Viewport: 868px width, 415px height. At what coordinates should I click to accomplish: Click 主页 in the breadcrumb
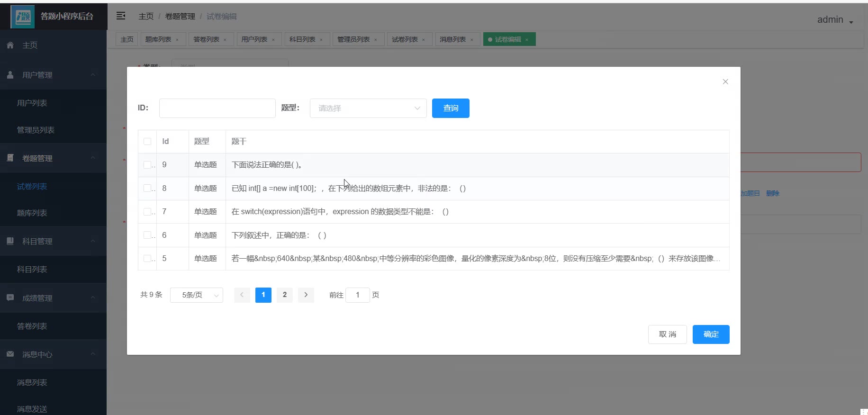point(146,17)
